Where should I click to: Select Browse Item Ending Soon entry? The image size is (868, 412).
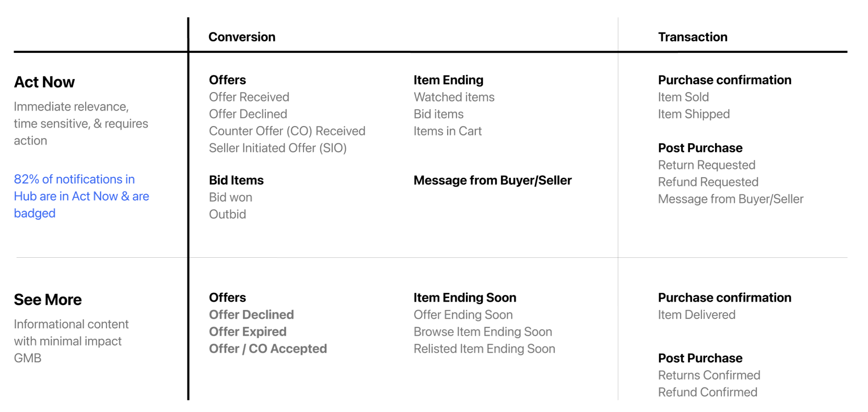(x=483, y=332)
